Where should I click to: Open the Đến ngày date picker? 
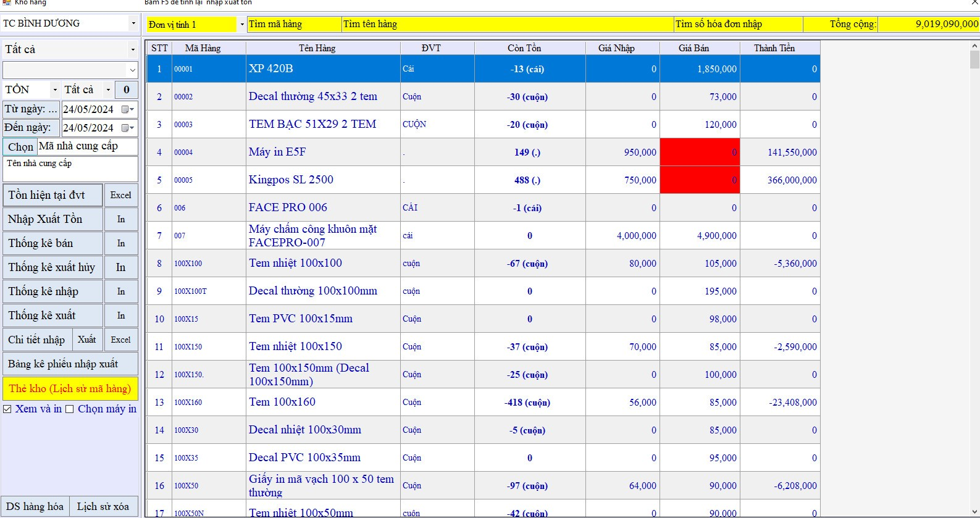tap(128, 128)
